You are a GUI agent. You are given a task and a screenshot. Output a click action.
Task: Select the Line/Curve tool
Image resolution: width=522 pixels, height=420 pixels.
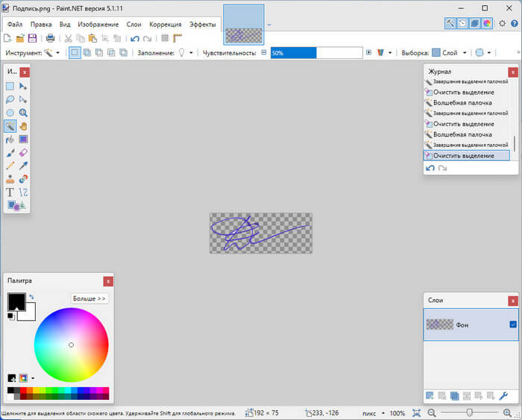(23, 192)
